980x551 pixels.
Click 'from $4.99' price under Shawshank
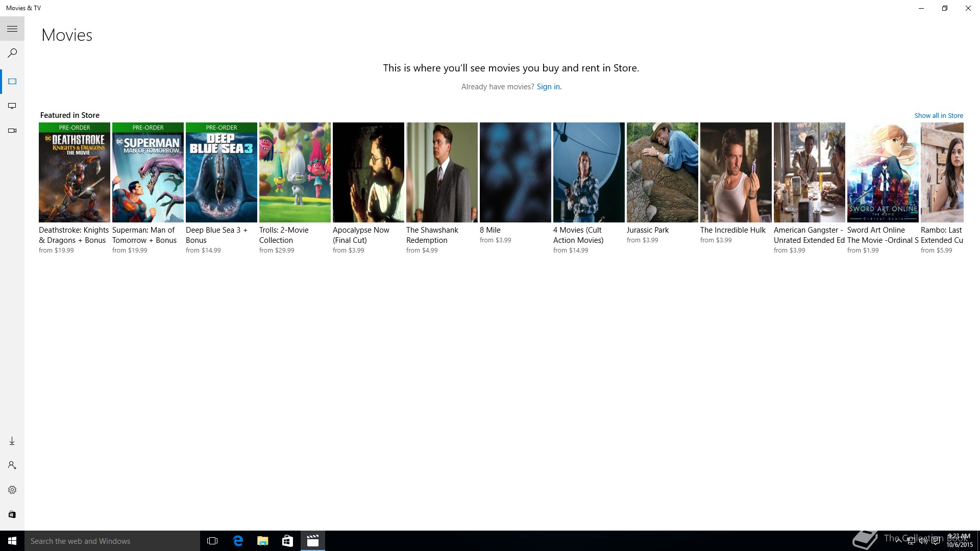pos(422,251)
